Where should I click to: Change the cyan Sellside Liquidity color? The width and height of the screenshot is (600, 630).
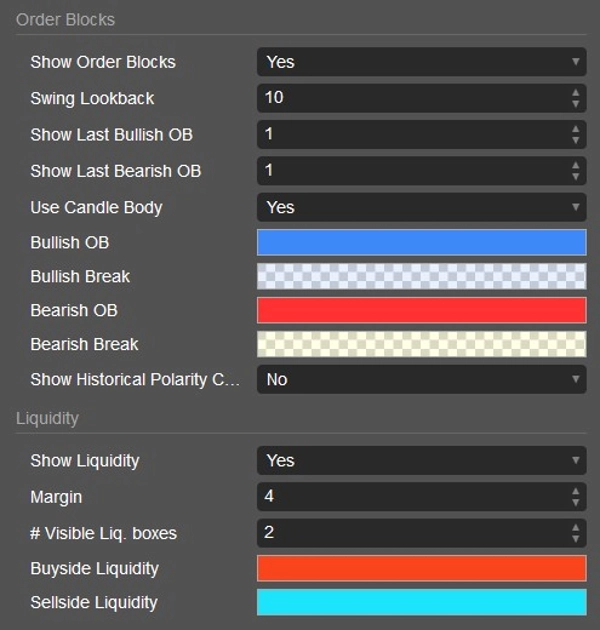point(421,602)
